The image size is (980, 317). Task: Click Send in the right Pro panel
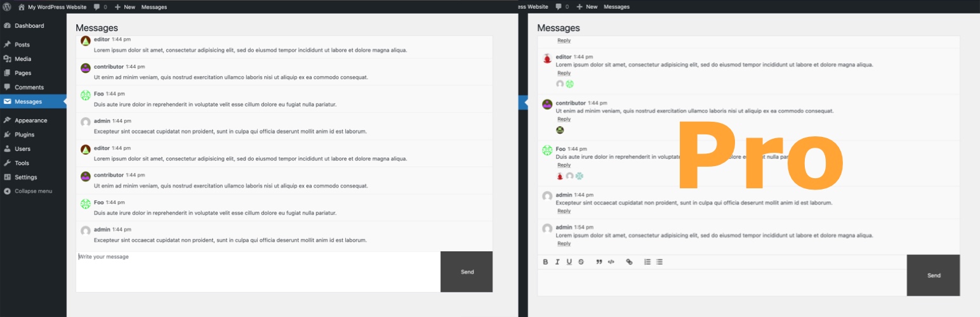click(934, 275)
